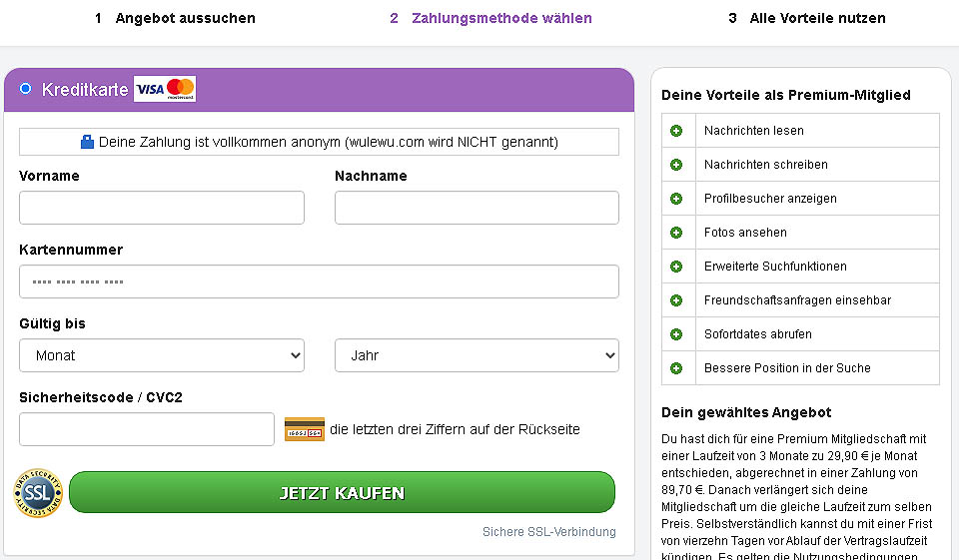Click the Sichere SSL-Verbindung link
The image size is (959, 560).
coord(548,532)
